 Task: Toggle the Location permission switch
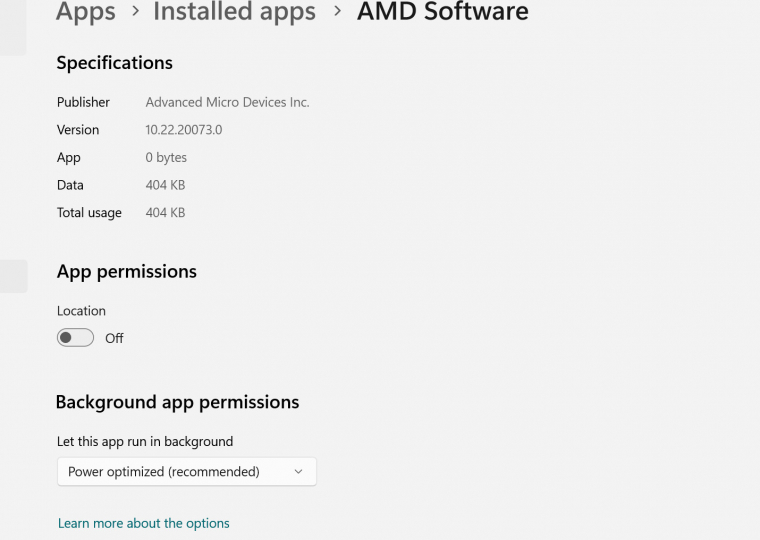[x=75, y=338]
